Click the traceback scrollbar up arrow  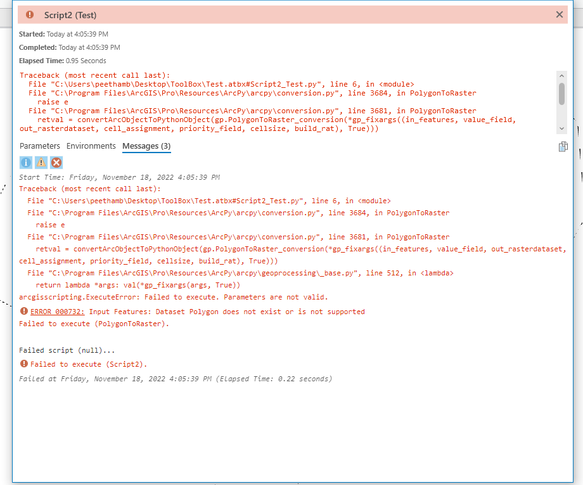pyautogui.click(x=561, y=76)
